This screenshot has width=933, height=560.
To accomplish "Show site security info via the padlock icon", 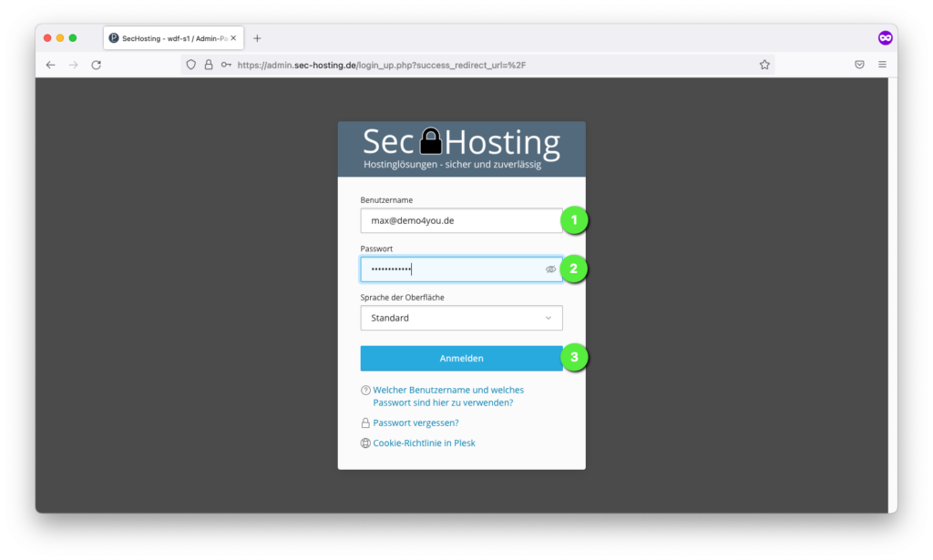I will 209,65.
